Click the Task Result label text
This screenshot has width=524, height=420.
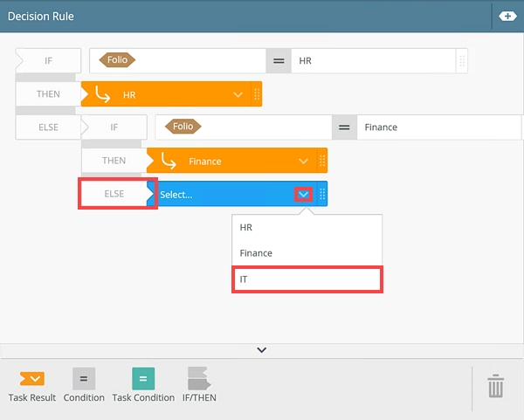(x=32, y=397)
